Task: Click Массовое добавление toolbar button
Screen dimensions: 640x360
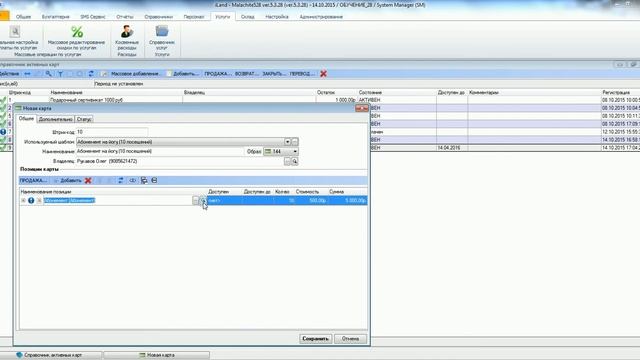Action: click(131, 74)
